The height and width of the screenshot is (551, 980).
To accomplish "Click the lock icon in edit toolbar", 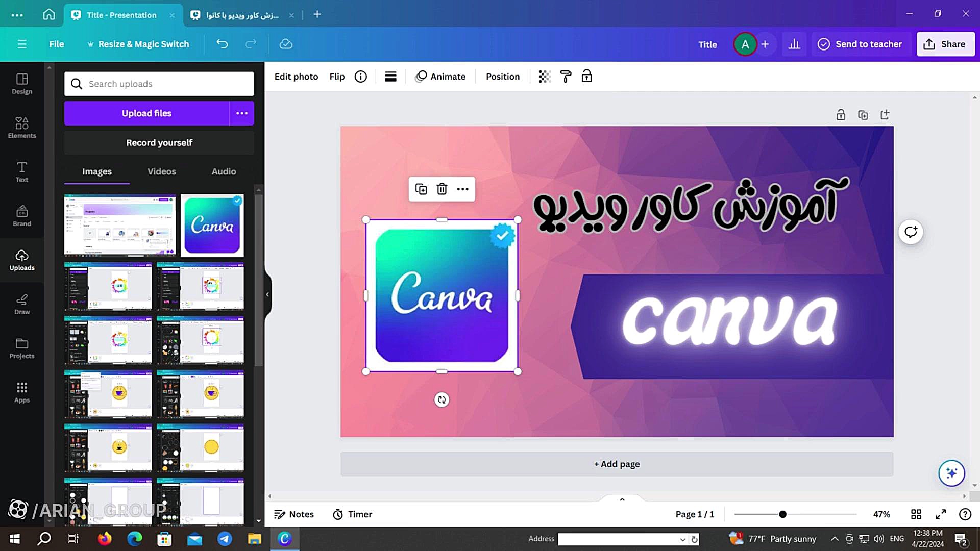I will point(586,77).
